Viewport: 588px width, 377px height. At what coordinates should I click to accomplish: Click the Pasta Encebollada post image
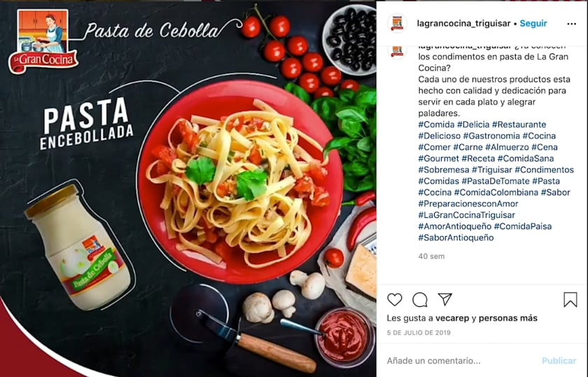[188, 188]
